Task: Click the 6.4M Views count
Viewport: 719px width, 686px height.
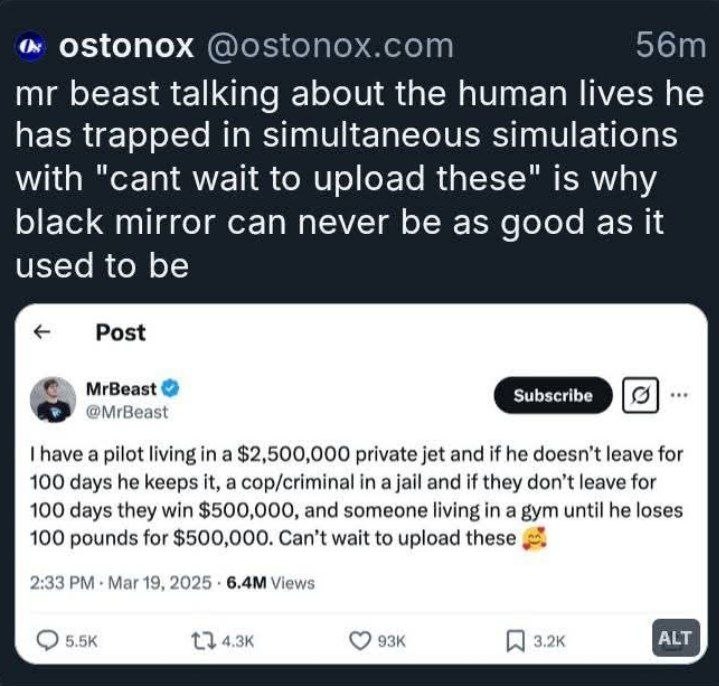Action: click(271, 583)
